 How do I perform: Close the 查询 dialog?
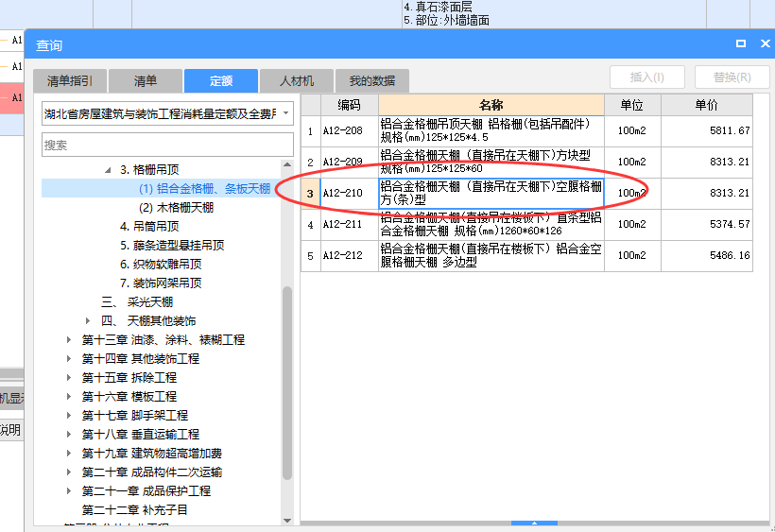[x=766, y=43]
